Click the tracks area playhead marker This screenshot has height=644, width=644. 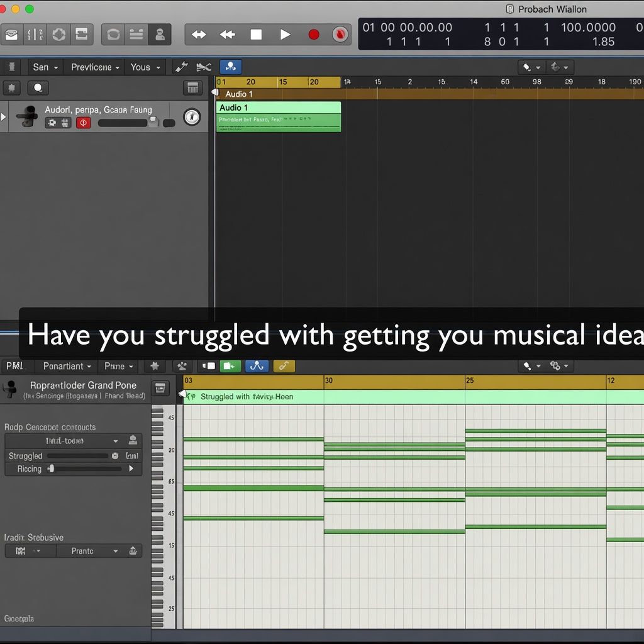[x=215, y=92]
